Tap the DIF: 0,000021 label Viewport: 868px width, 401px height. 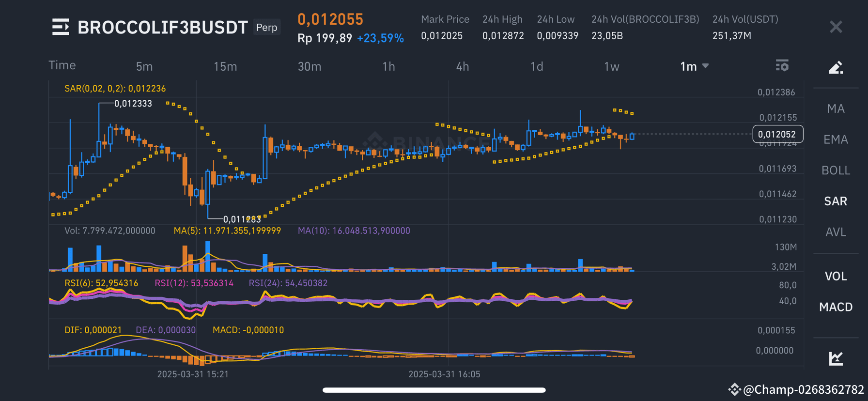[93, 330]
